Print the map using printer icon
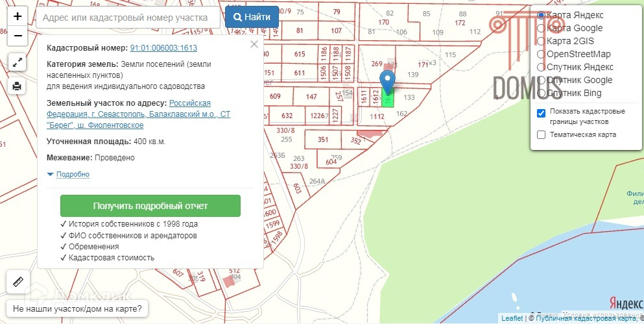Image resolution: width=644 pixels, height=324 pixels. [18, 86]
